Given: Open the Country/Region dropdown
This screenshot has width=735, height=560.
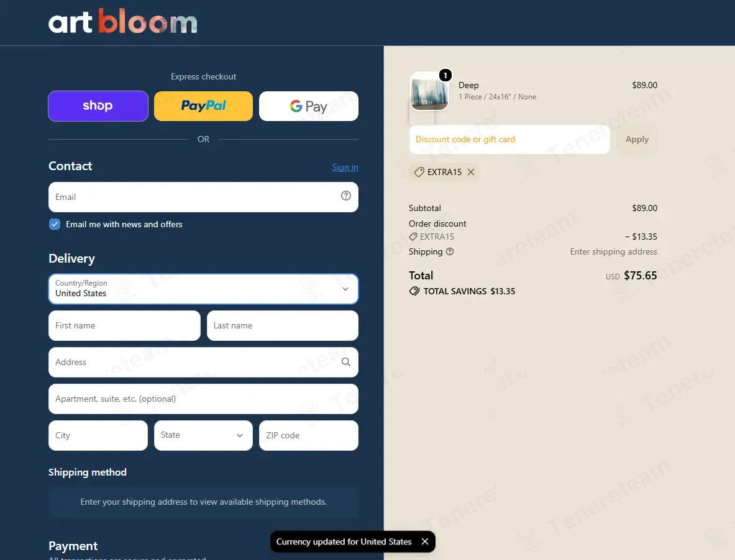Looking at the screenshot, I should click(203, 289).
